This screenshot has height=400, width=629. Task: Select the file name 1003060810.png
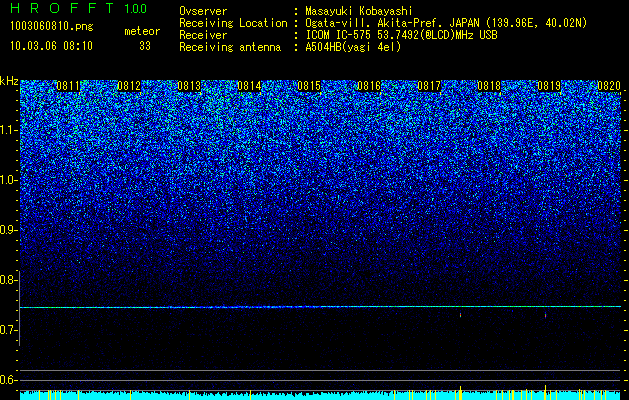pyautogui.click(x=52, y=27)
